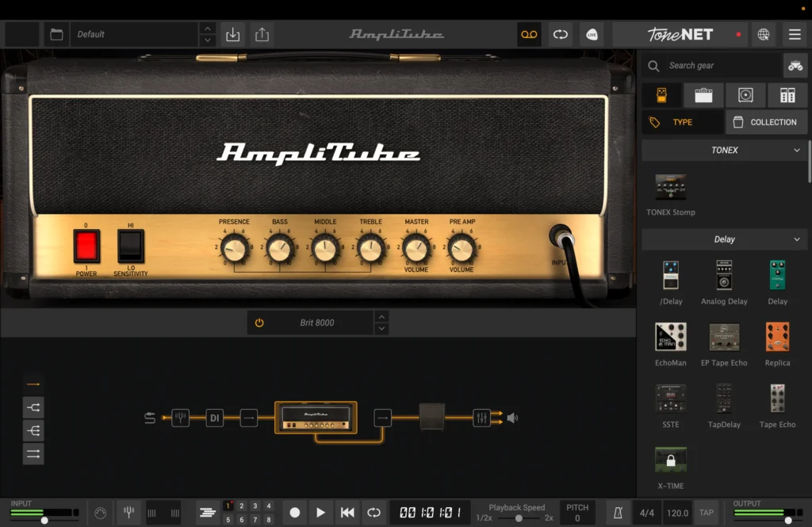
Task: Click the PRESENCE knob
Action: point(234,250)
